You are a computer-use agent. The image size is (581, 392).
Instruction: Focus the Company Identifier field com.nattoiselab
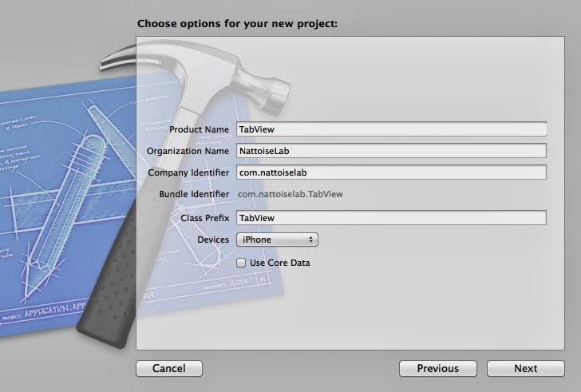[x=391, y=172]
